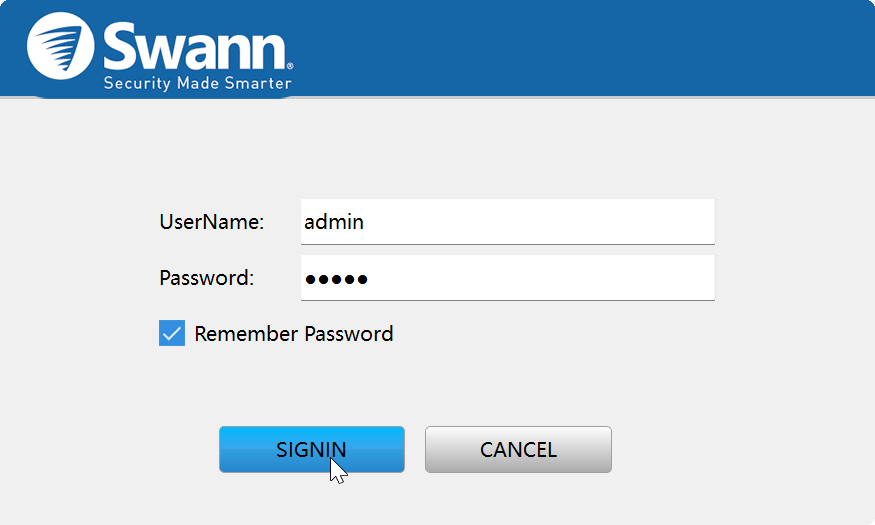This screenshot has height=525, width=875.
Task: Click the blue checkmark icon
Action: 172,333
